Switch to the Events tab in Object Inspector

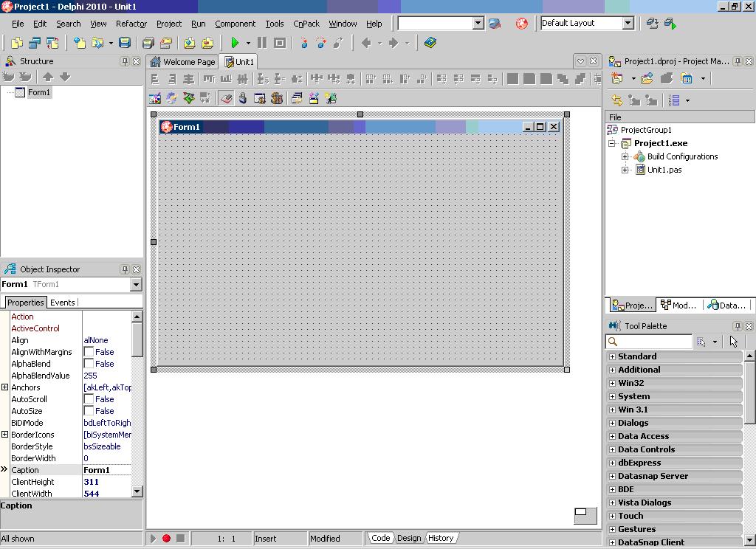(x=62, y=303)
